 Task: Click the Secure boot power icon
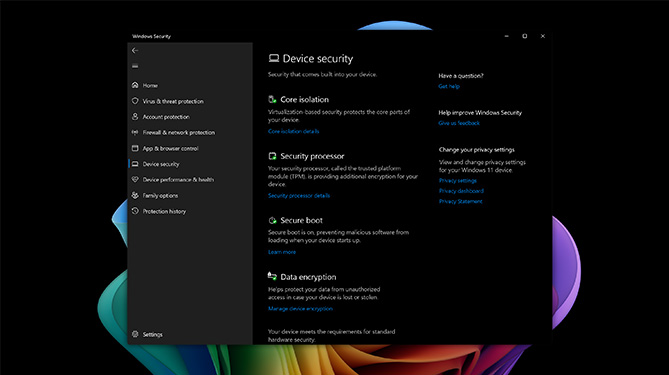(272, 220)
